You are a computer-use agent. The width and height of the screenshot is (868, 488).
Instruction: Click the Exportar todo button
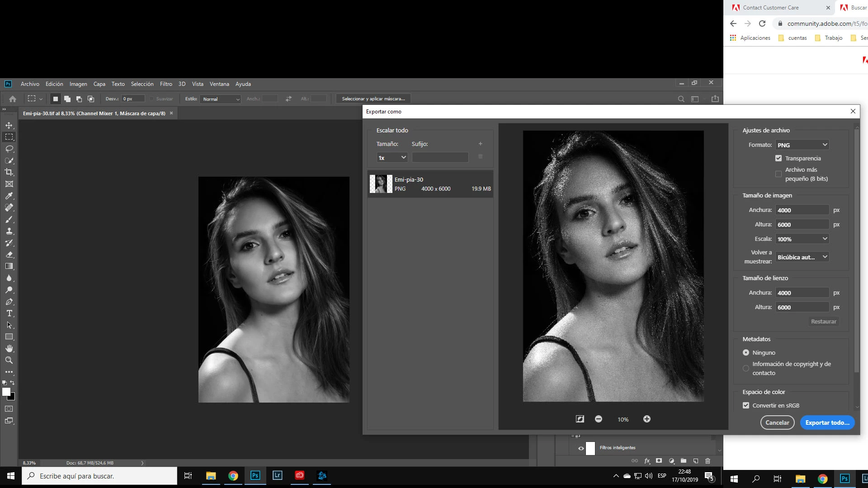[827, 422]
